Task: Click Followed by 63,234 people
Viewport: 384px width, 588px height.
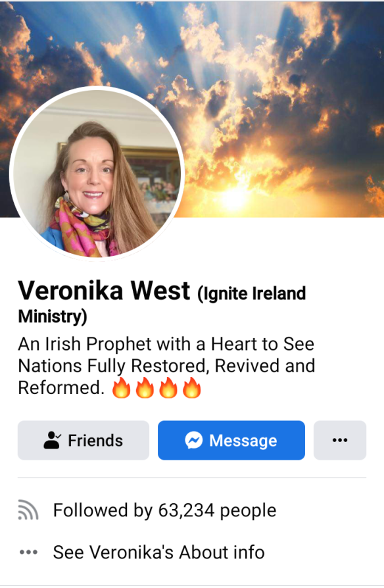Action: [164, 510]
